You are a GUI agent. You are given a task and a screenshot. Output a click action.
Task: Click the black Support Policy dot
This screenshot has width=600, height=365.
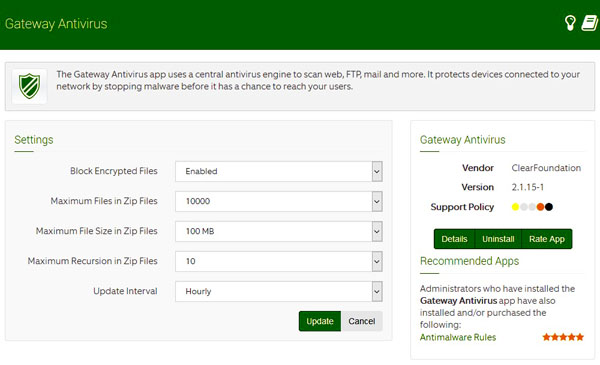tap(549, 207)
